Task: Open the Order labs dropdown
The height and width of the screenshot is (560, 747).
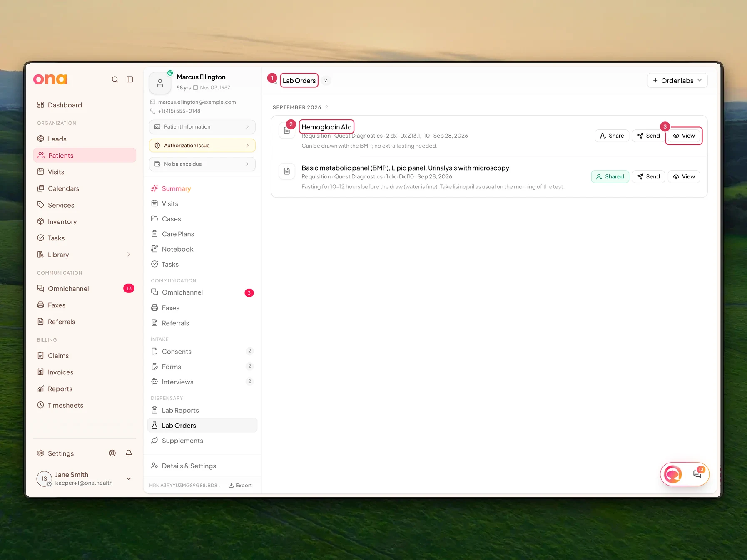Action: coord(677,80)
